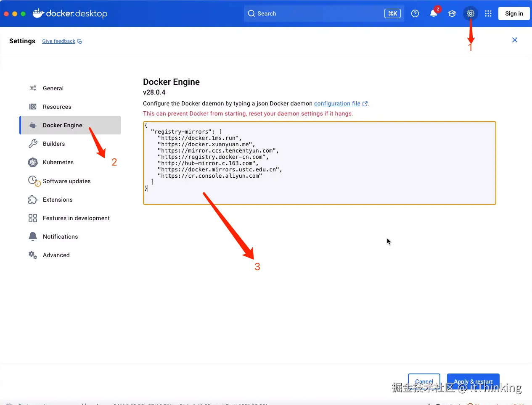
Task: Open Notifications settings section
Action: 70,237
